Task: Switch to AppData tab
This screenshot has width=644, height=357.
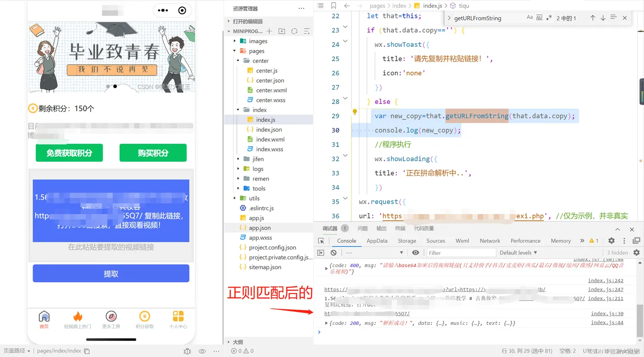Action: (x=377, y=241)
